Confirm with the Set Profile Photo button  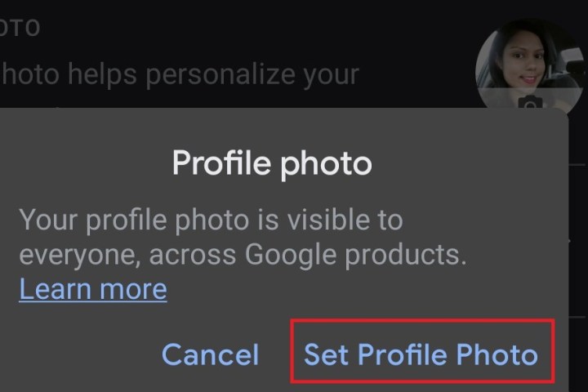coord(421,354)
